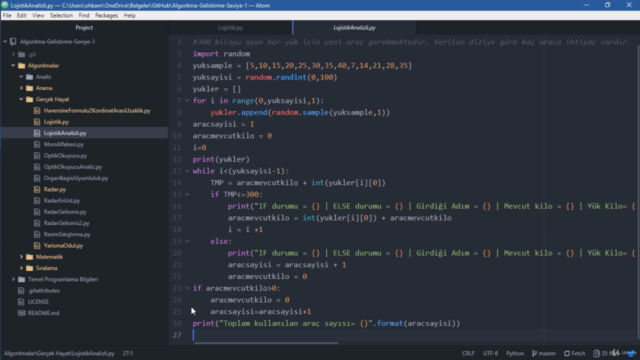Open ResimSikistirma.py file

pyautogui.click(x=67, y=234)
